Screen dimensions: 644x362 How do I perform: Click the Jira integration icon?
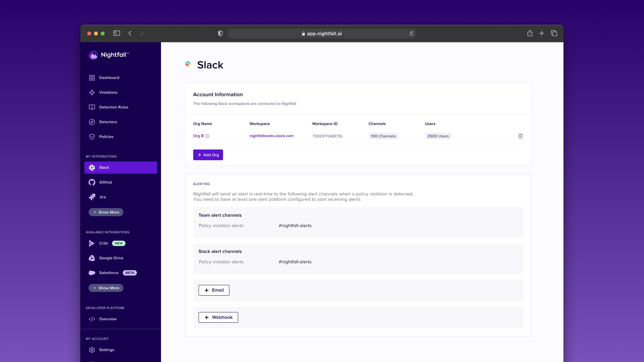pos(92,197)
